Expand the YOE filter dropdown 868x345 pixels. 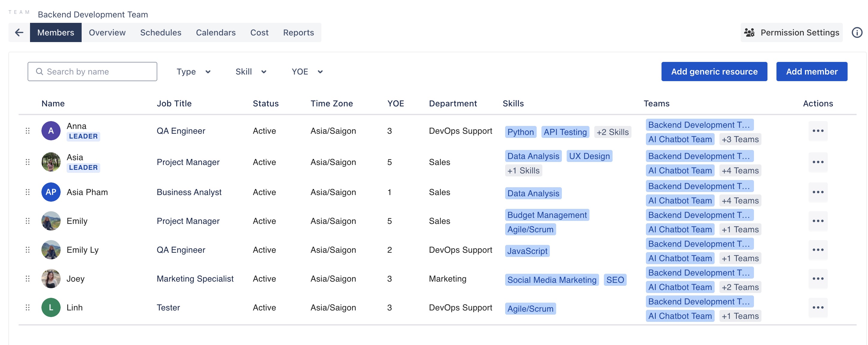[307, 72]
